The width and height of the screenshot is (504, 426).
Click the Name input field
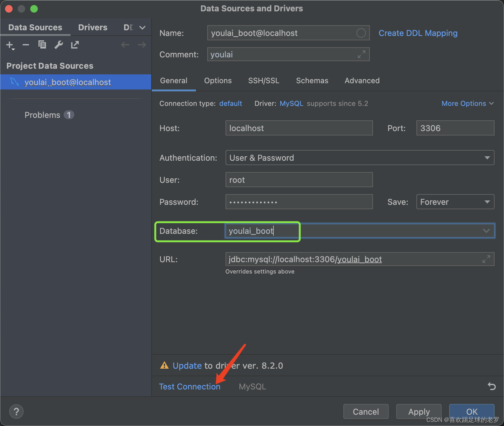coord(288,33)
